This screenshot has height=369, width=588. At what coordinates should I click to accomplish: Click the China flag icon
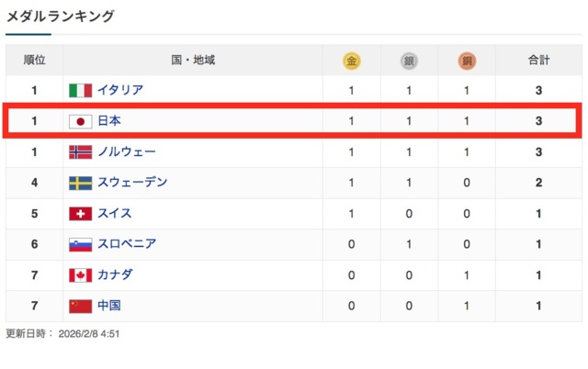point(81,306)
